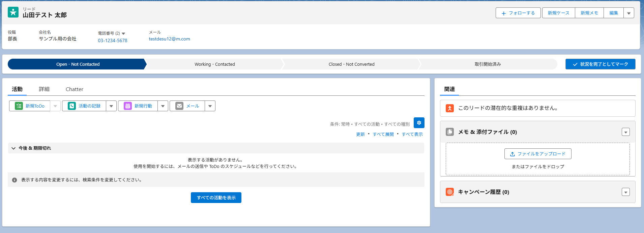Image resolution: width=644 pixels, height=233 pixels.
Task: Open dropdown next to メール button
Action: coord(210,106)
